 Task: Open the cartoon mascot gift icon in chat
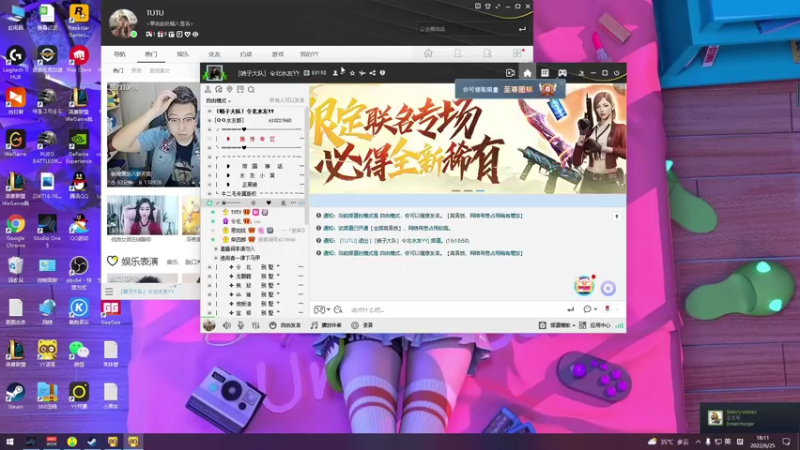pyautogui.click(x=584, y=285)
